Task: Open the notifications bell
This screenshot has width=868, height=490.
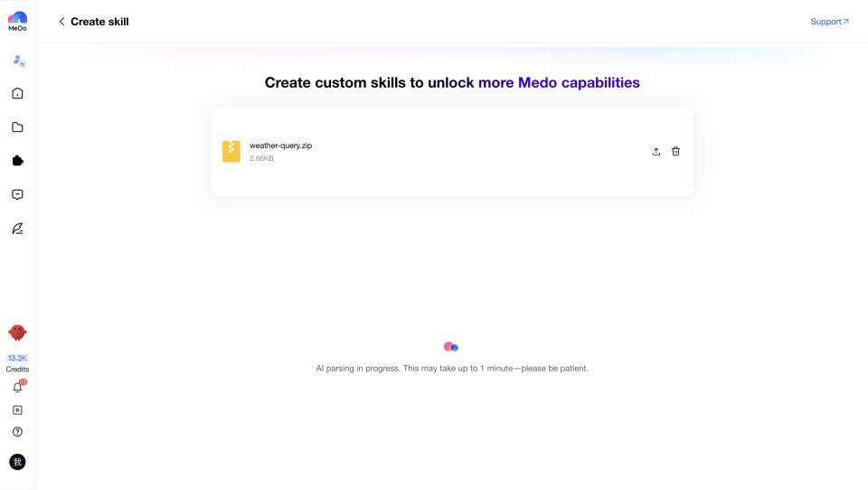Action: (x=18, y=387)
